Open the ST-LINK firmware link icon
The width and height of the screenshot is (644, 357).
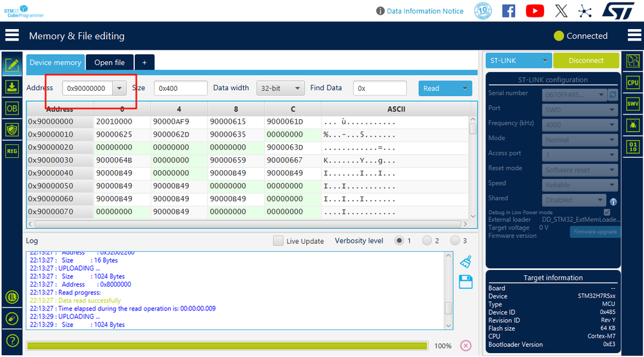coord(12,319)
